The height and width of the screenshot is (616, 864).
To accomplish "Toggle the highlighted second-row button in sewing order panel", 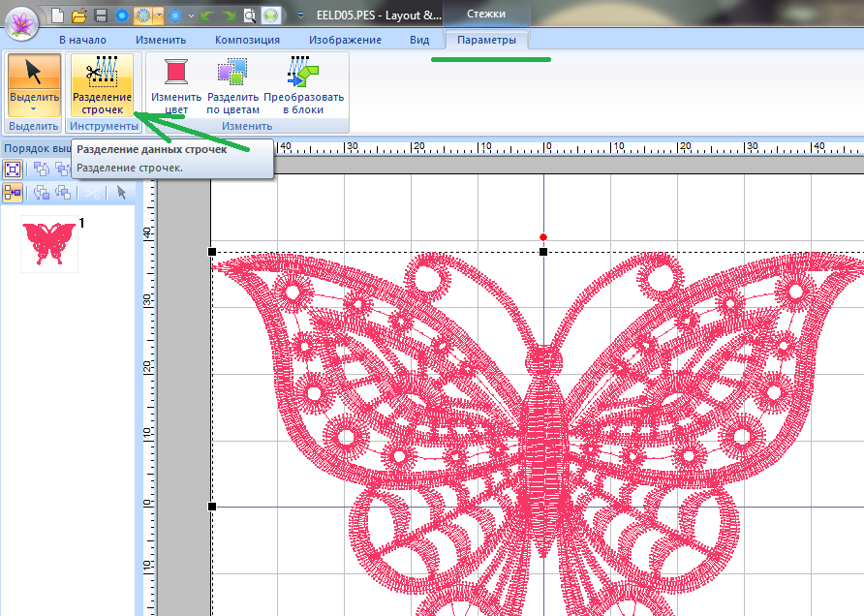I will tap(14, 193).
